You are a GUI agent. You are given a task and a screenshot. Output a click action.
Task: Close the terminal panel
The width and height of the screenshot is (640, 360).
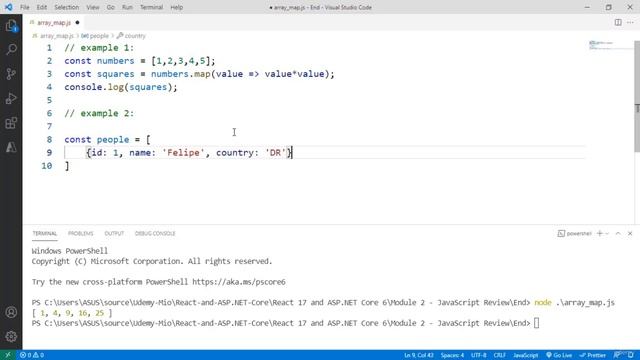click(630, 233)
